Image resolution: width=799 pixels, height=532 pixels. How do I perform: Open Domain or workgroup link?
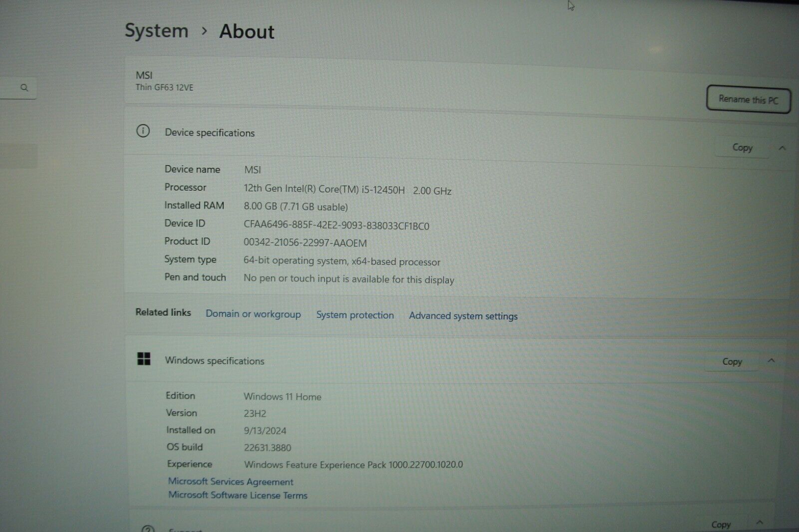253,314
